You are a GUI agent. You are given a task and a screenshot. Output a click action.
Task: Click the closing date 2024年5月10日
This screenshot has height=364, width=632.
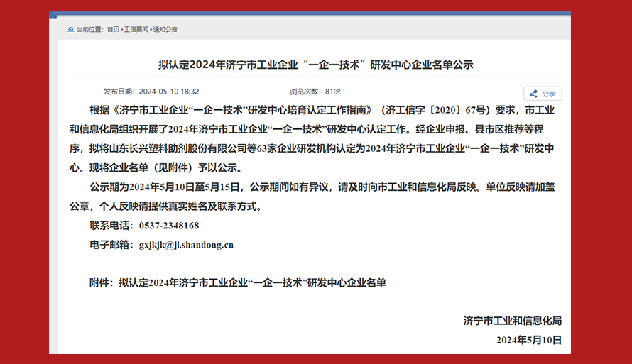point(529,340)
